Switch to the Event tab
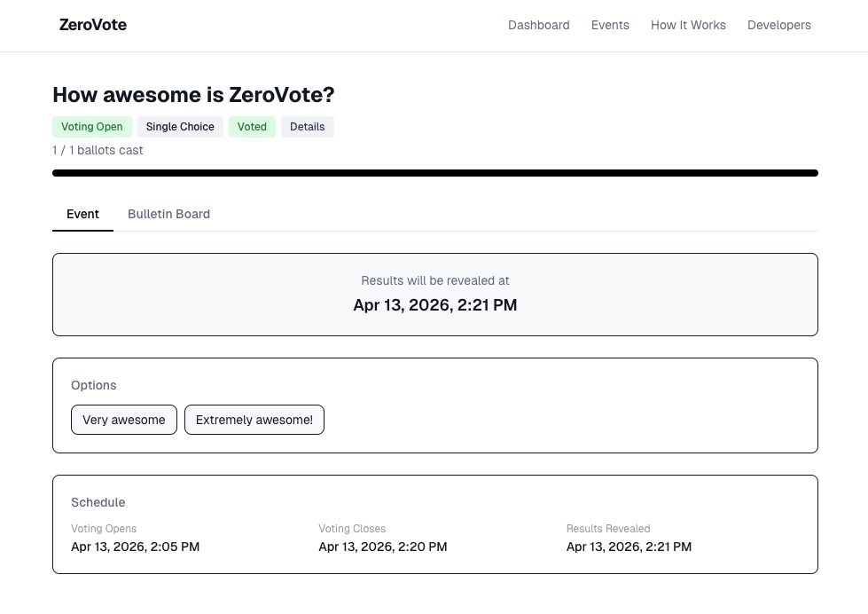Viewport: 868px width, 614px height. (82, 214)
